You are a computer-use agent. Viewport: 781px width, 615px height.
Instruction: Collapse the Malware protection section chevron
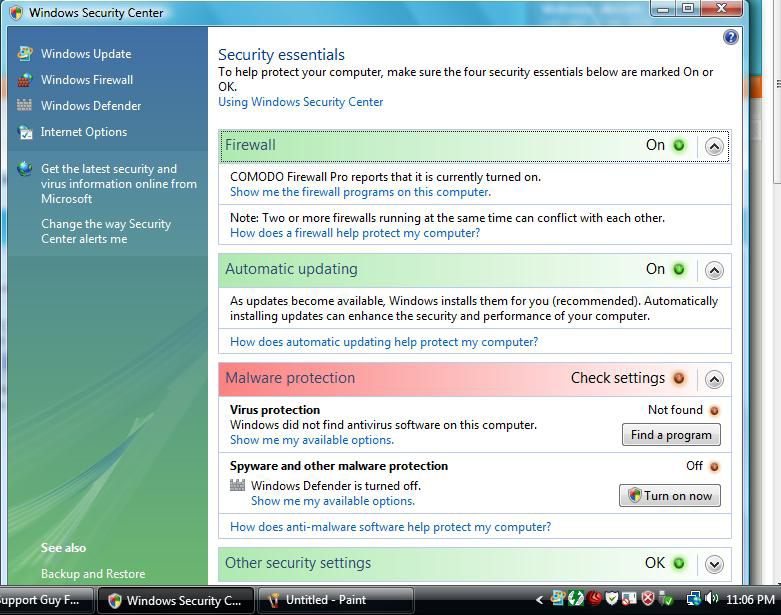coord(714,379)
